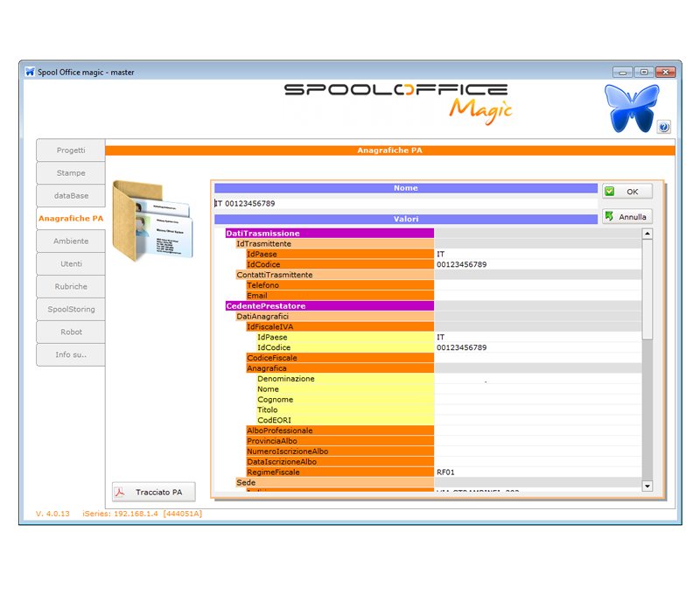
Task: Click the Spool Office title bar icon
Action: [30, 72]
